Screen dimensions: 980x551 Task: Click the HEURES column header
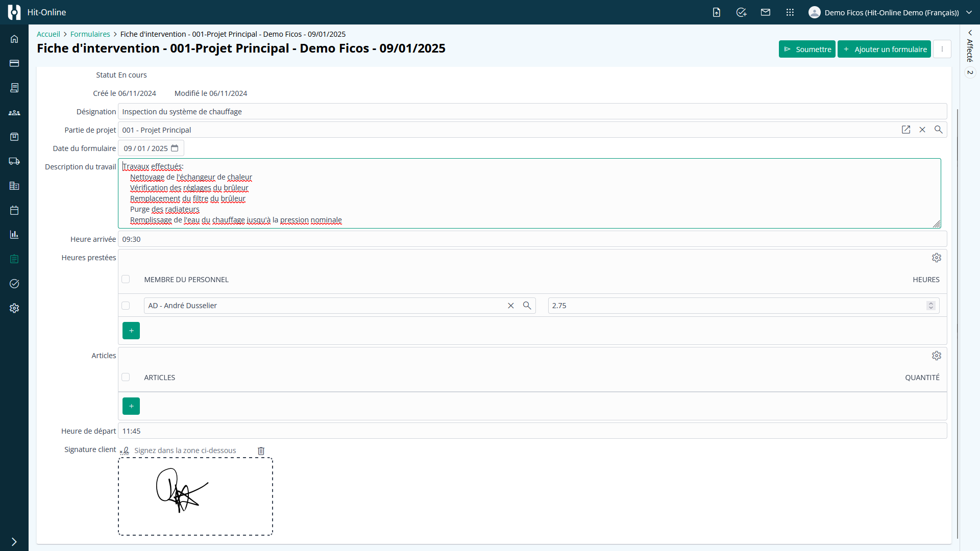[x=926, y=280]
